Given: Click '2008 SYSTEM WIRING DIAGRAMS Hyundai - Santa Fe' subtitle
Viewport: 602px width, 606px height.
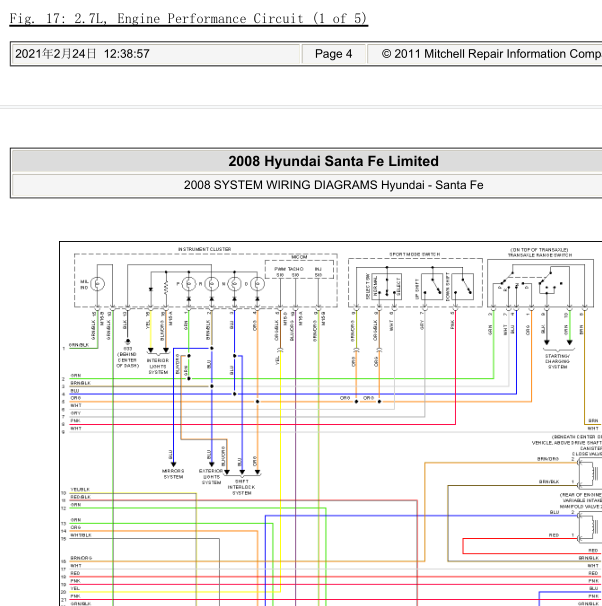Looking at the screenshot, I should click(333, 185).
